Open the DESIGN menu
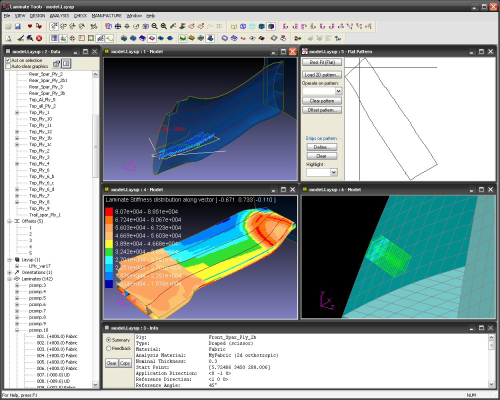The height and width of the screenshot is (400, 500). click(37, 16)
